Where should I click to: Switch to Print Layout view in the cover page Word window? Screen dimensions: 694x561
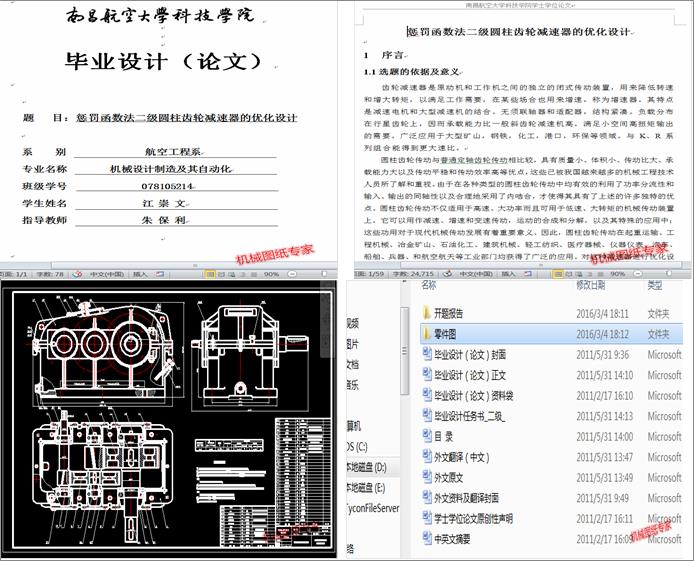pos(211,274)
